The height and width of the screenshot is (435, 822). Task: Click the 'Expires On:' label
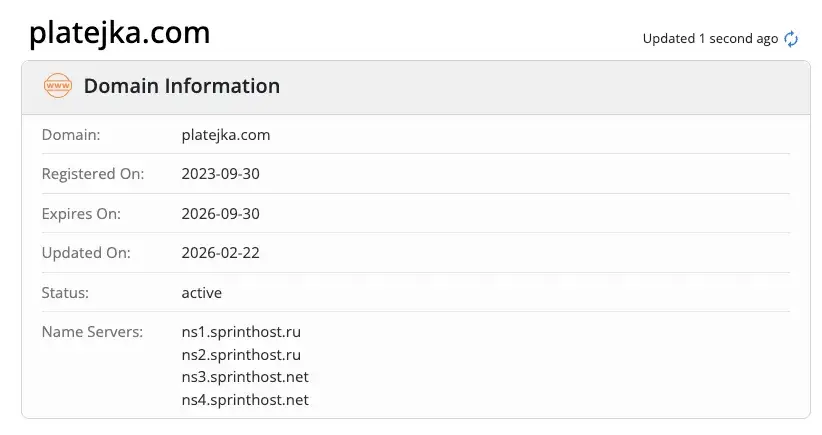coord(81,214)
